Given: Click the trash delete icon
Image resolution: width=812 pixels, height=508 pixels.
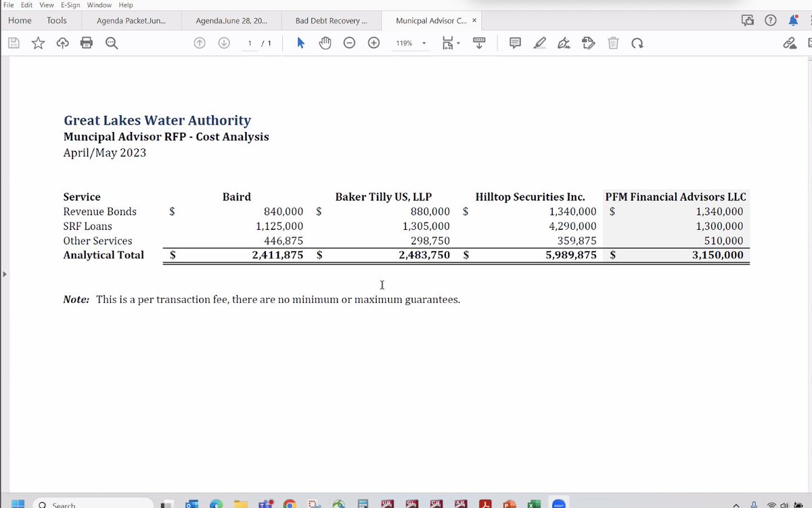Looking at the screenshot, I should [x=612, y=43].
